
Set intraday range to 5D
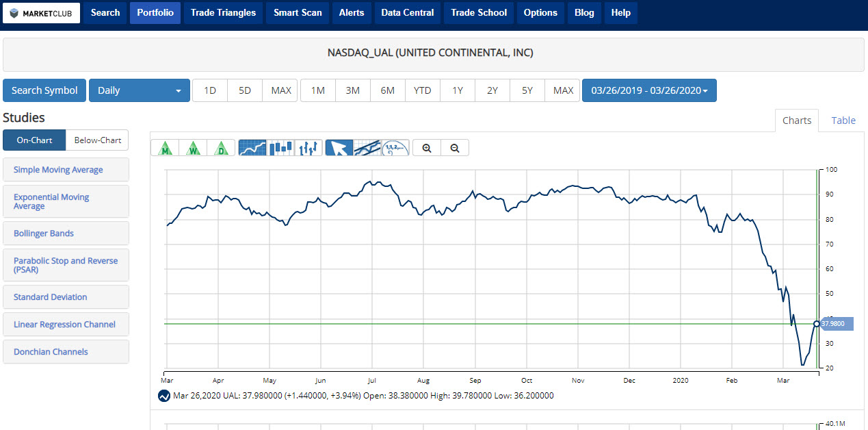point(245,90)
